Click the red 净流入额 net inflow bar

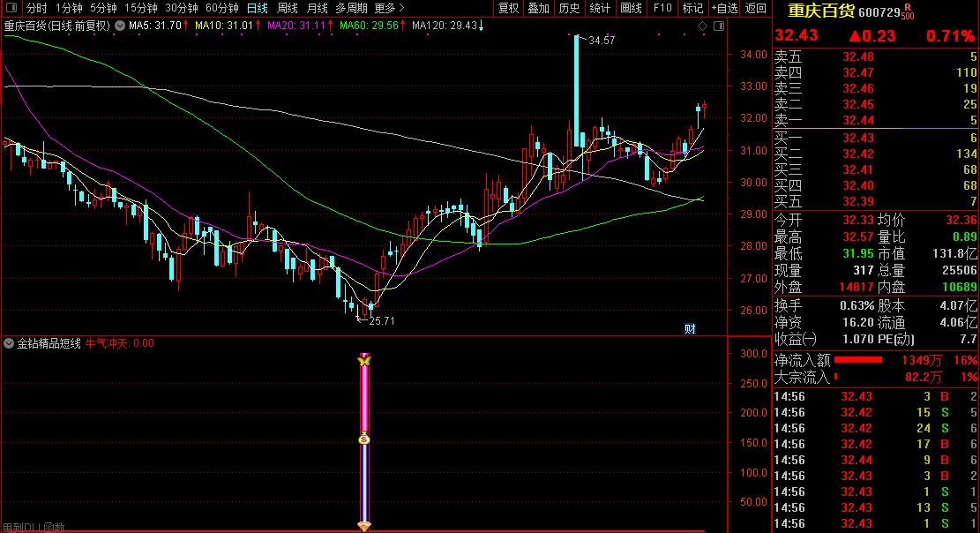pyautogui.click(x=858, y=360)
